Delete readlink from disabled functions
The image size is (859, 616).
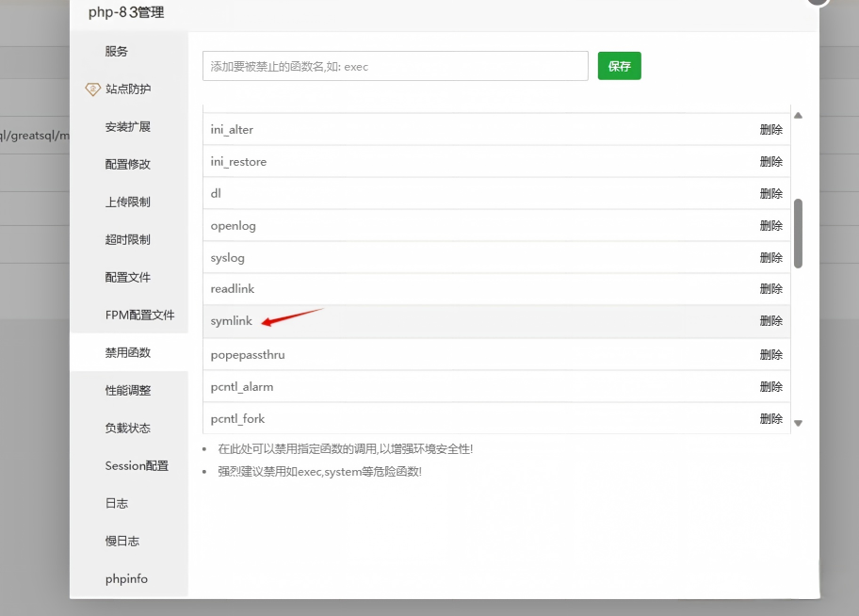click(x=770, y=289)
